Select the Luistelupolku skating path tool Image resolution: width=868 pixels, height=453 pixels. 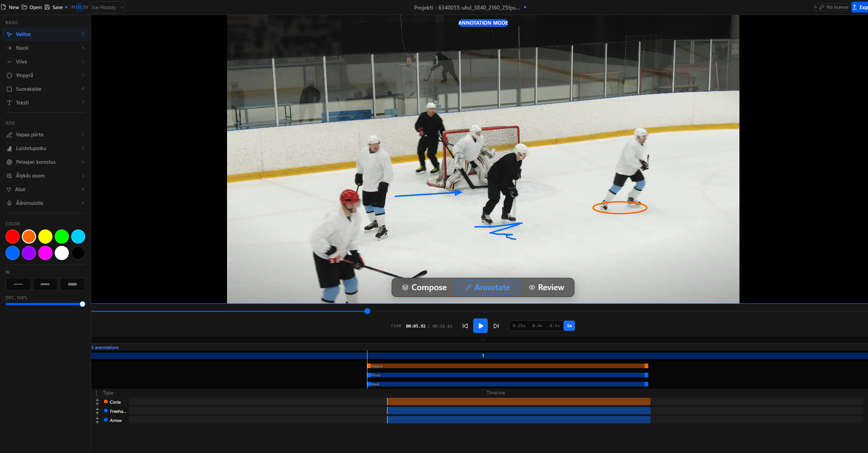31,148
